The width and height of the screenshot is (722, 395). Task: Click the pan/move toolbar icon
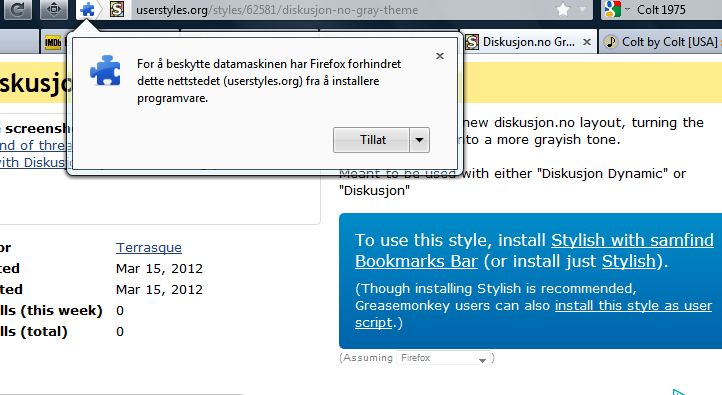pos(54,9)
